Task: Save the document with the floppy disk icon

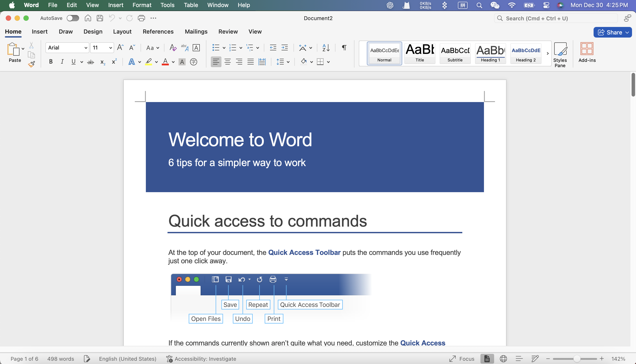Action: (100, 18)
